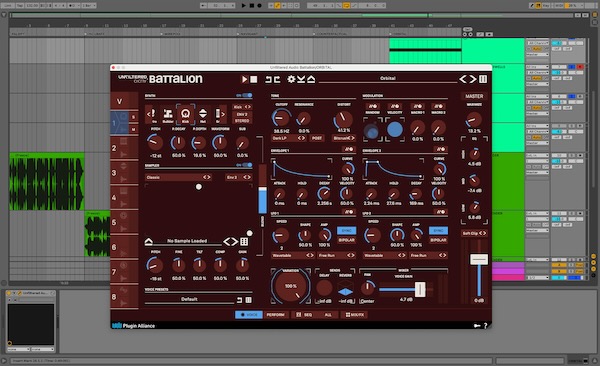Click the license key icon
600x366 pixels.
pyautogui.click(x=477, y=325)
